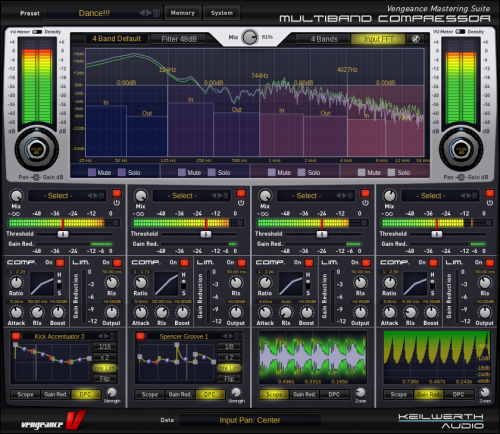This screenshot has width=500, height=434.
Task: Open the Filter 48dB selector
Action: [x=179, y=39]
